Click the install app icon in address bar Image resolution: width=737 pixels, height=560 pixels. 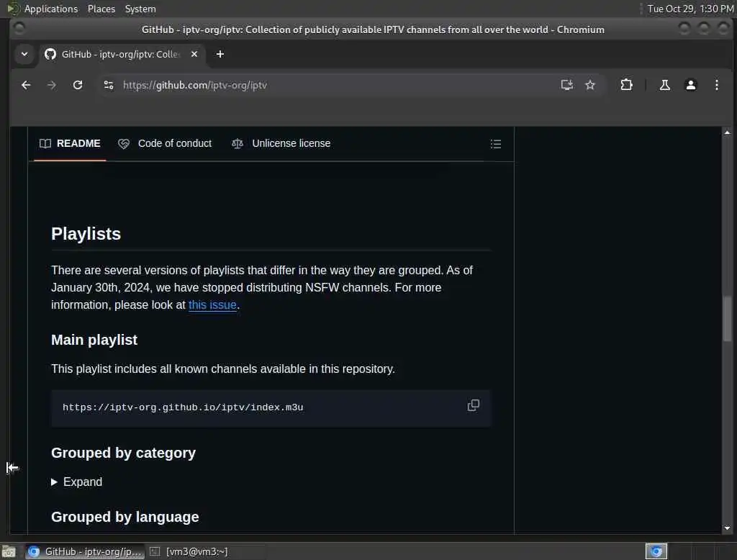pos(567,85)
